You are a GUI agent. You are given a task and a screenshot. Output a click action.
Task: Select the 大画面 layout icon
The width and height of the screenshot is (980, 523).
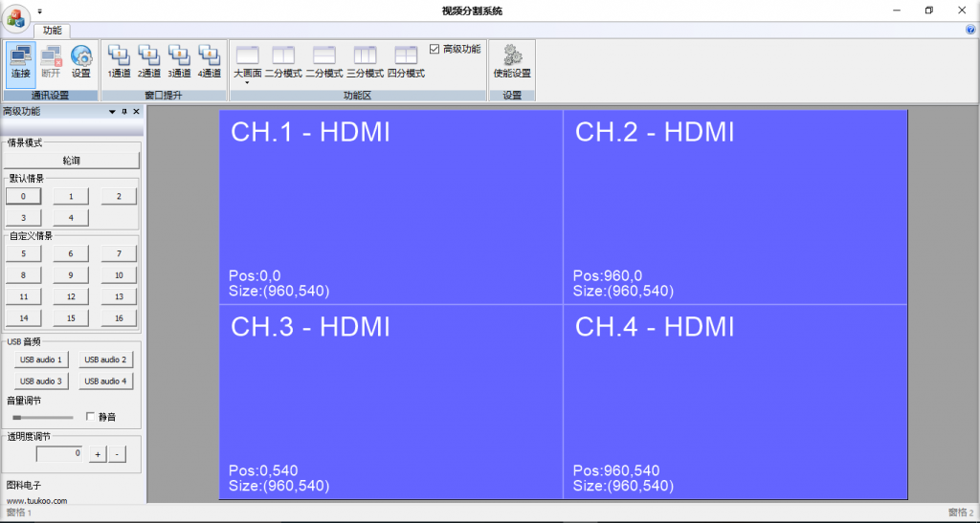(248, 54)
